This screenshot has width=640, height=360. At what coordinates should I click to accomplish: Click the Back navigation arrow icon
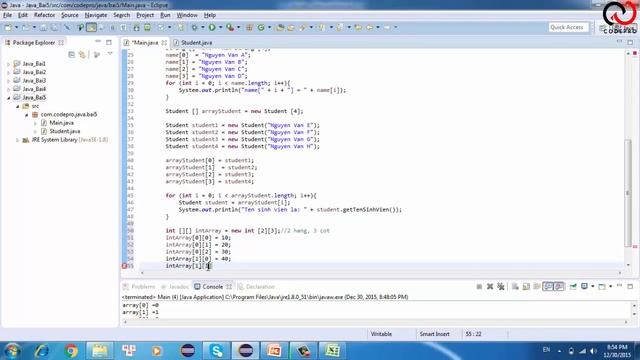(x=369, y=27)
